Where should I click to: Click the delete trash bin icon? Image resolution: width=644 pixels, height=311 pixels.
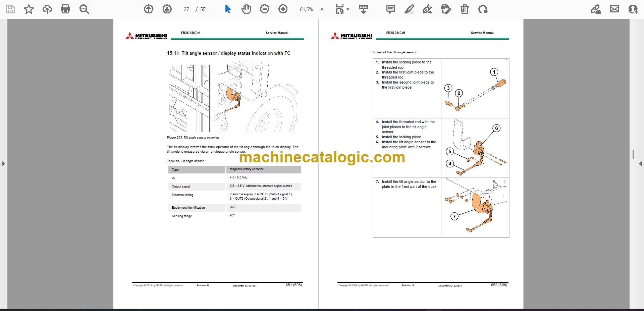[465, 9]
